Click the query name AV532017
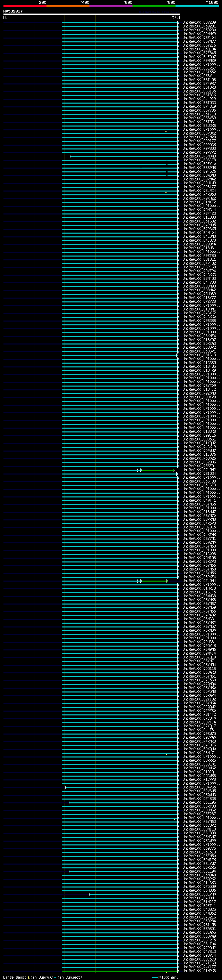This screenshot has width=222, height=980. 13,11
